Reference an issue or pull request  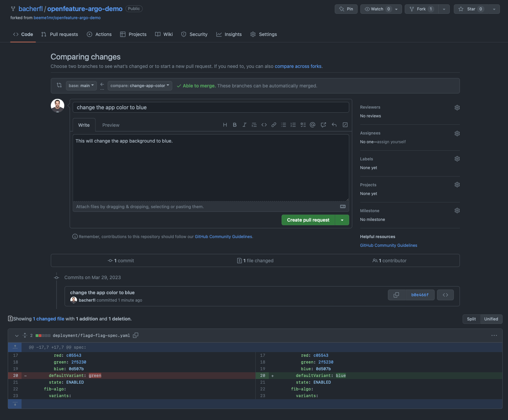(x=323, y=125)
